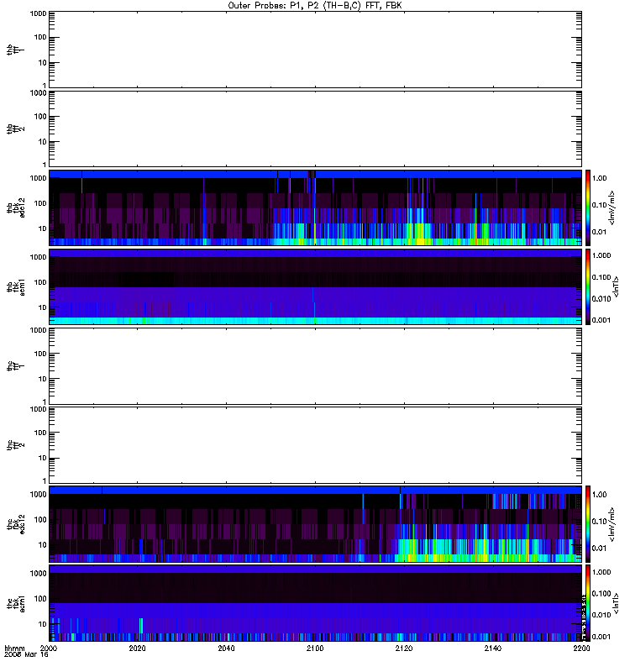Click the thc fbk edc12 spectrogram panel
The image size is (630, 672).
(x=316, y=524)
